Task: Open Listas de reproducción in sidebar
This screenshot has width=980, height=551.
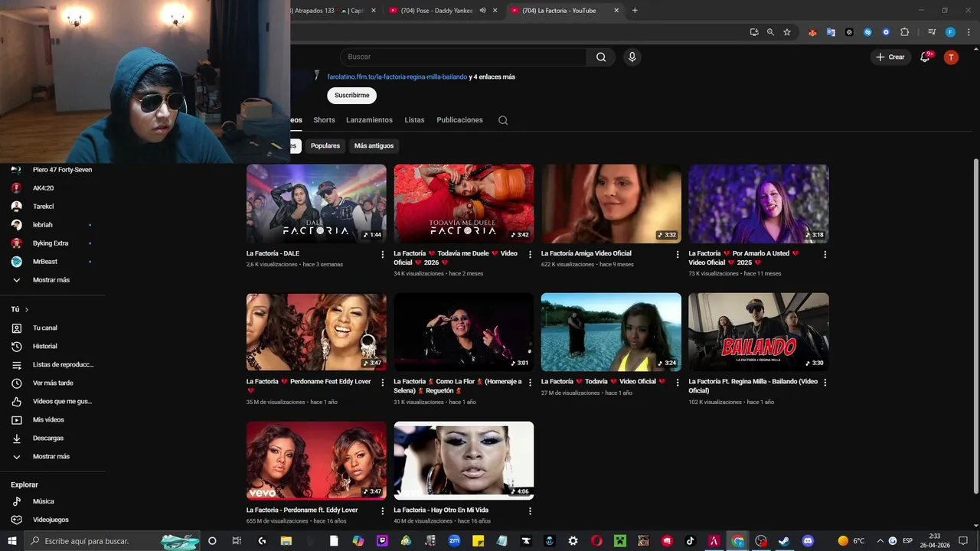Action: click(63, 364)
